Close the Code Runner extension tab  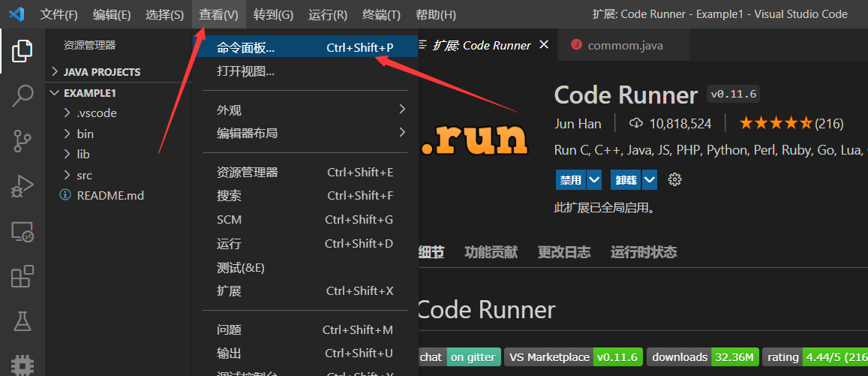click(544, 45)
